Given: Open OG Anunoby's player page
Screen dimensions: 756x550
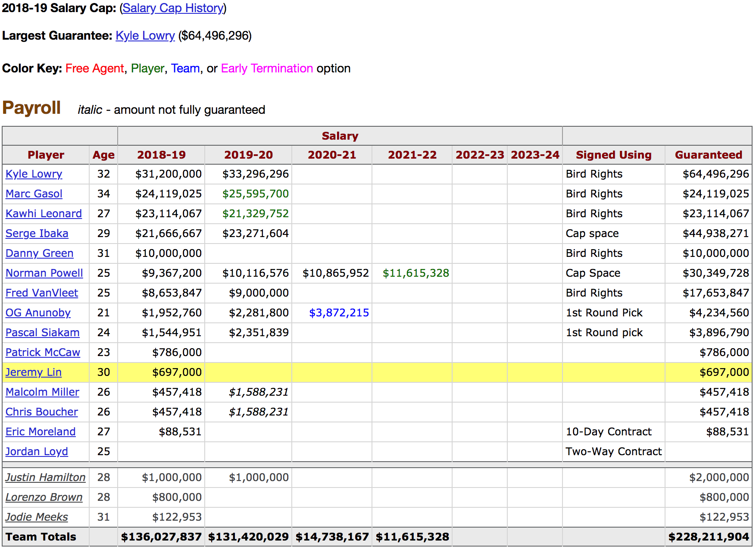Looking at the screenshot, I should [x=38, y=313].
